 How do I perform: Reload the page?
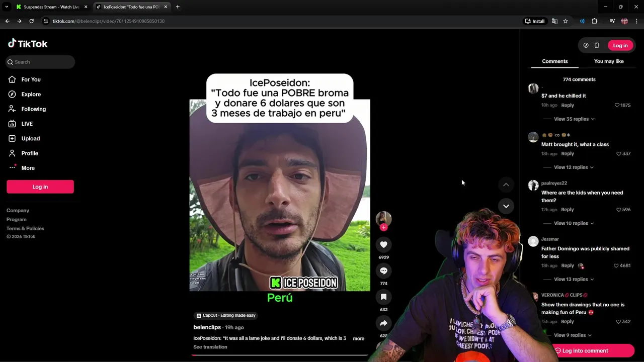[31, 21]
